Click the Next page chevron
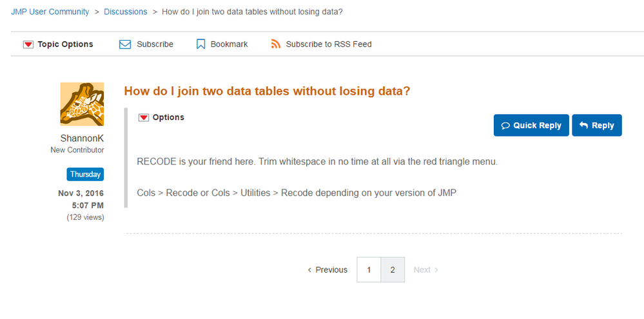The height and width of the screenshot is (319, 644). tap(436, 270)
